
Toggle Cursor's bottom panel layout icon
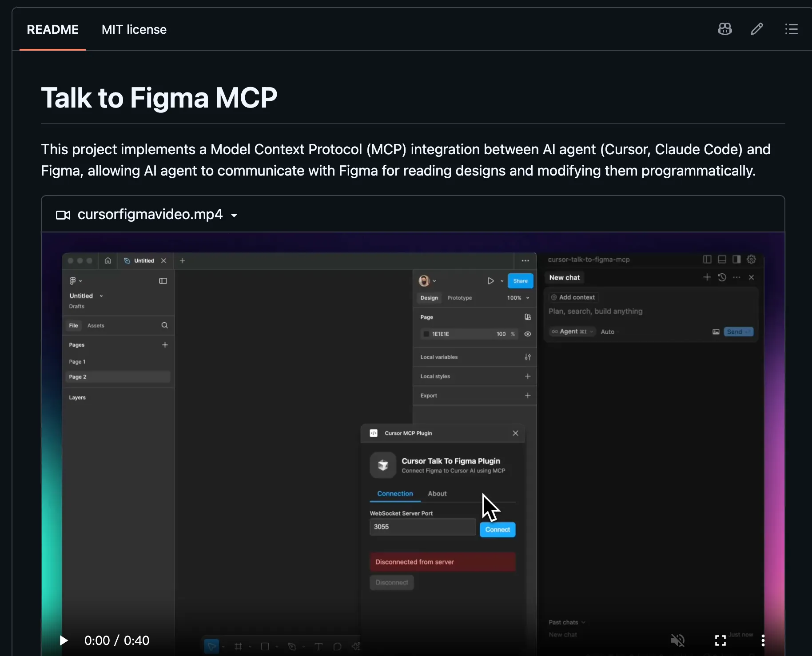[722, 260]
